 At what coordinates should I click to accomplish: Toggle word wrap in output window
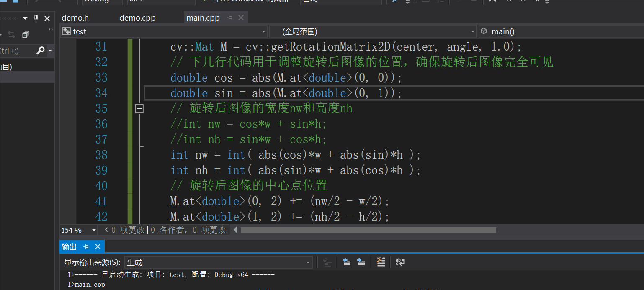pos(400,262)
